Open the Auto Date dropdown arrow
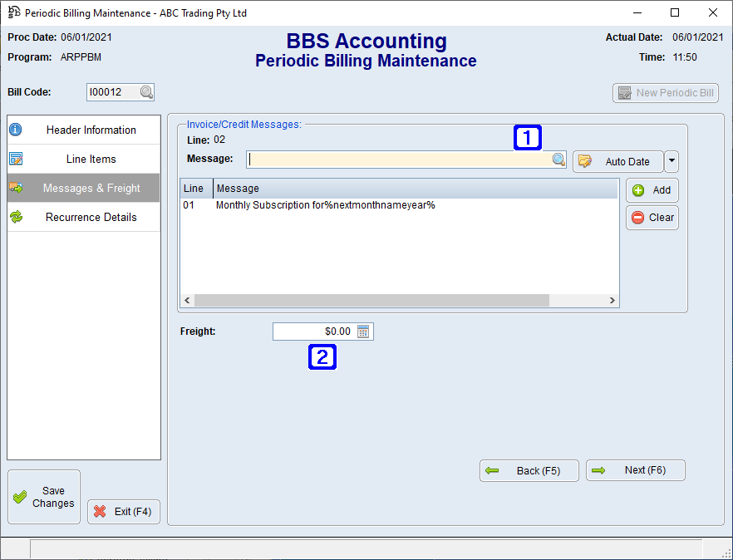733x560 pixels. [x=671, y=161]
